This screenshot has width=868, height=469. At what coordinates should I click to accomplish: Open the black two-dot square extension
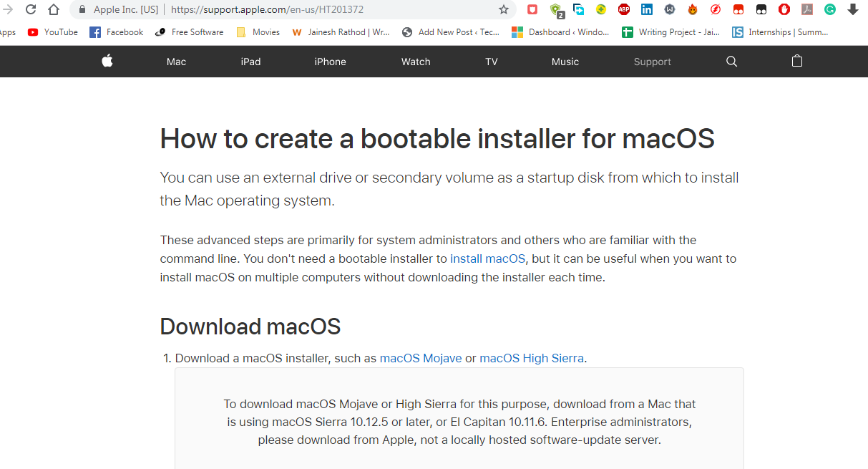(761, 9)
